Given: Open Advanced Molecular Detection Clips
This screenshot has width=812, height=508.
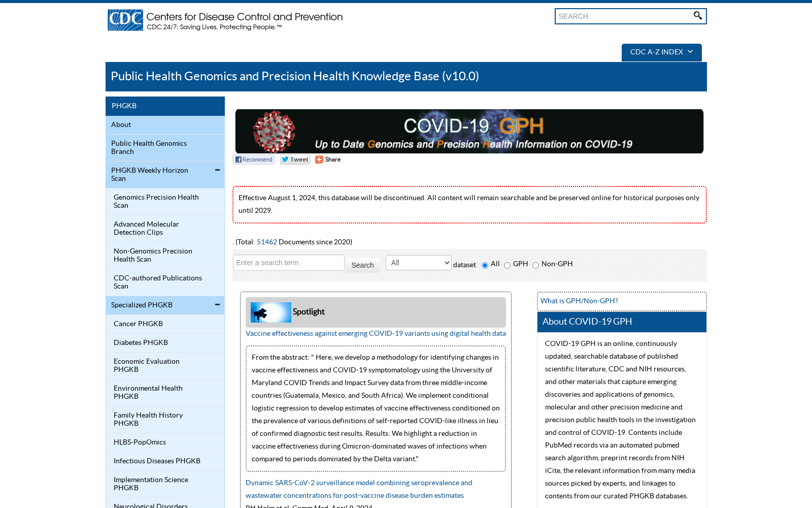Looking at the screenshot, I should 165,229.
